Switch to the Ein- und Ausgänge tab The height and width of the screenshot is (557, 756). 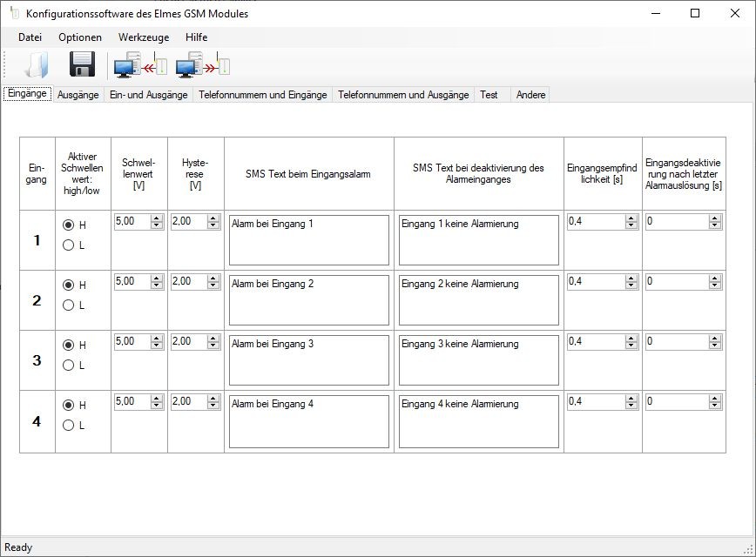[x=148, y=95]
